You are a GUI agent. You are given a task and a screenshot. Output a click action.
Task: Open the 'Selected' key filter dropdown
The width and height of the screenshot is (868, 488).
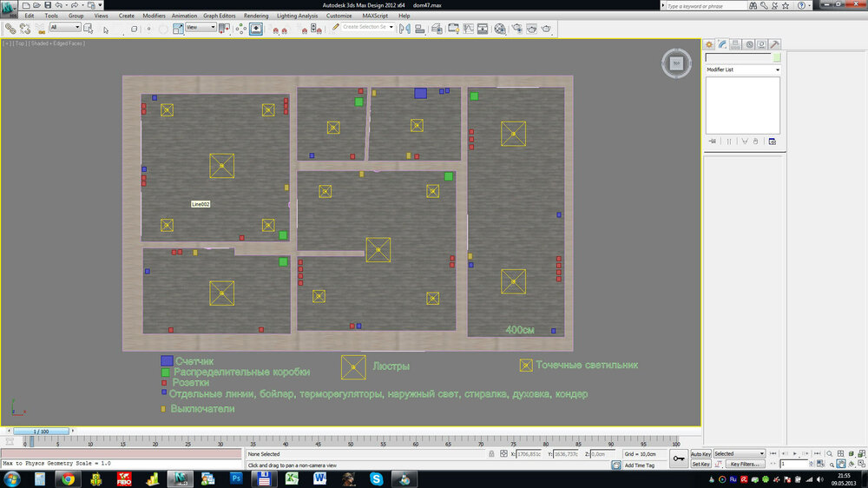(x=740, y=454)
